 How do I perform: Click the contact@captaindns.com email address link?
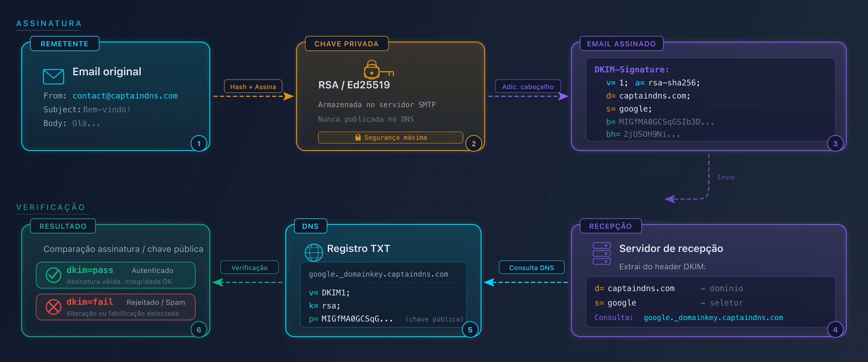click(125, 96)
